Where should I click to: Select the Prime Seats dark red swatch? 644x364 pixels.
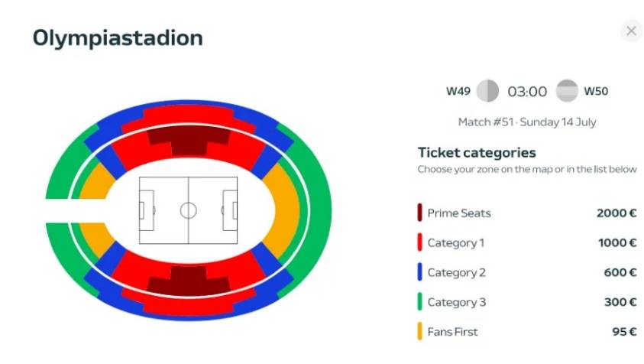[x=421, y=213]
